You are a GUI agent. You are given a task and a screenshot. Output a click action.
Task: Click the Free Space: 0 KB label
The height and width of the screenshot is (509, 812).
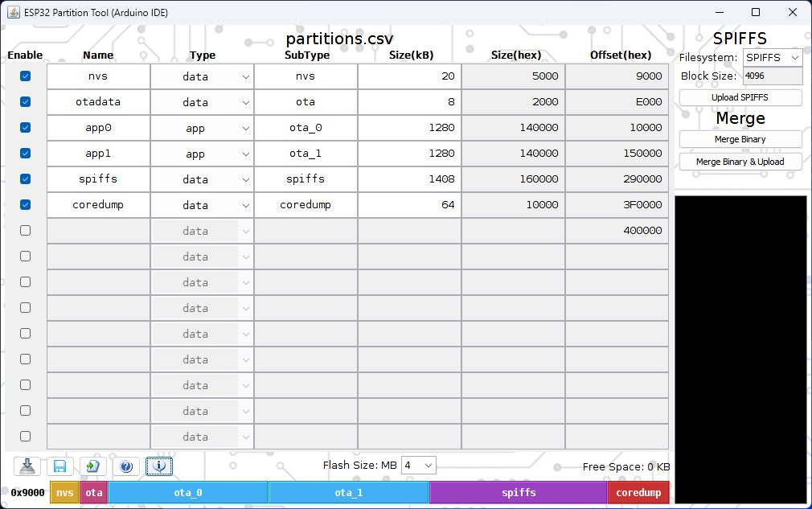coord(626,466)
